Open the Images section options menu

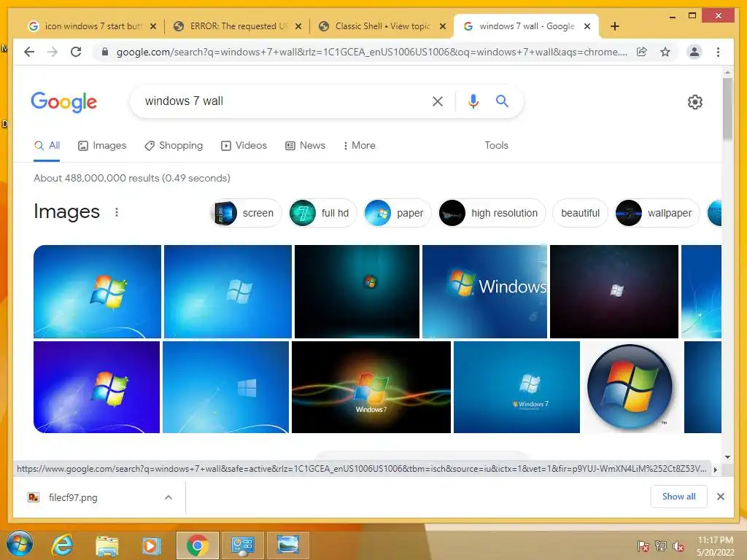pos(117,212)
